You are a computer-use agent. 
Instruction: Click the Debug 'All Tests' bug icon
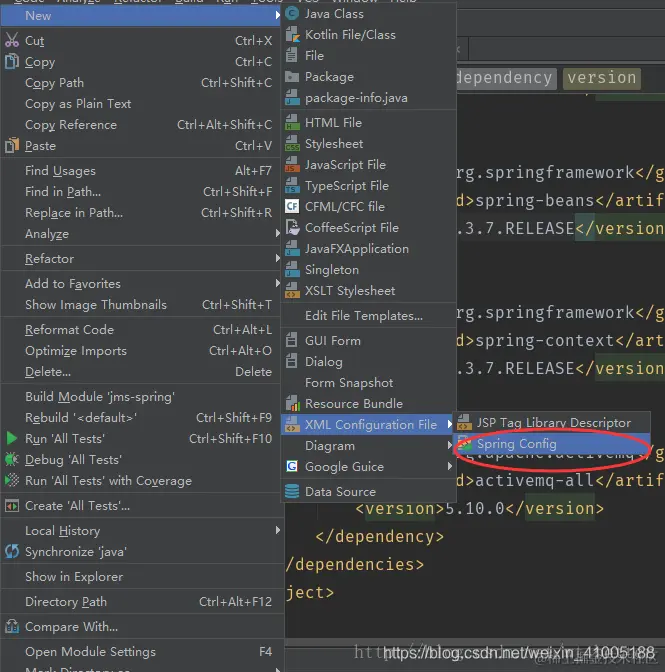click(12, 459)
